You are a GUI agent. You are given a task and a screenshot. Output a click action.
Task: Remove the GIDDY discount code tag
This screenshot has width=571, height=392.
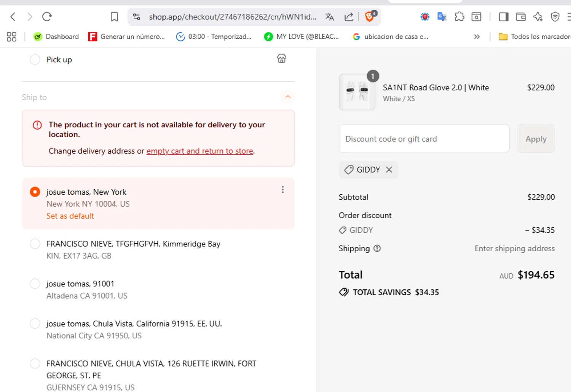click(389, 170)
